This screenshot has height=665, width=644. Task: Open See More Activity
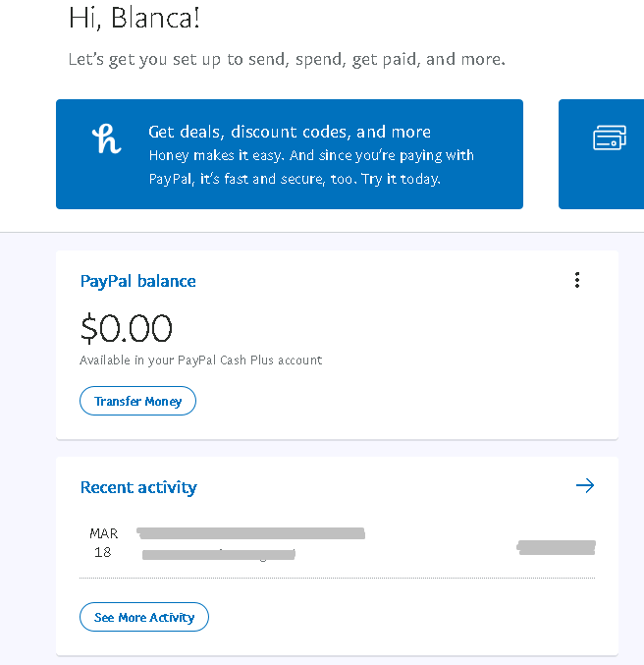coord(144,618)
